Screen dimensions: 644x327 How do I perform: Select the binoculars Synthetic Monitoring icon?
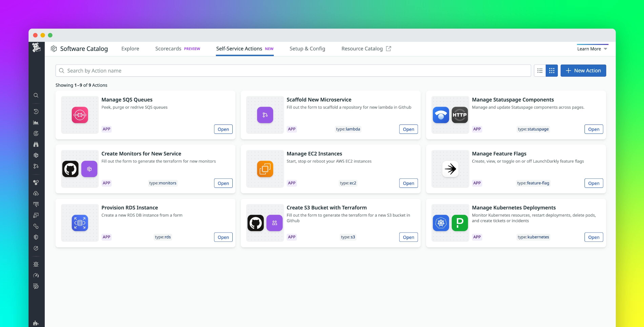pyautogui.click(x=36, y=144)
